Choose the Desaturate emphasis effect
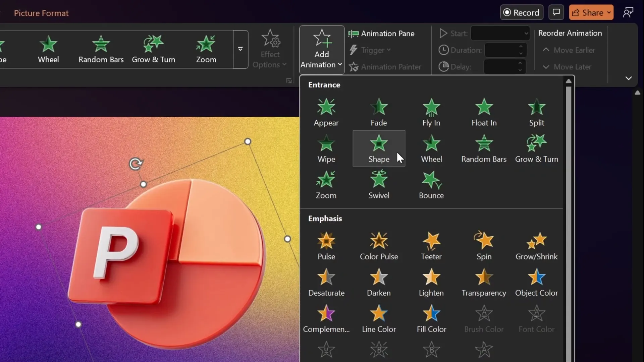 coord(326,282)
